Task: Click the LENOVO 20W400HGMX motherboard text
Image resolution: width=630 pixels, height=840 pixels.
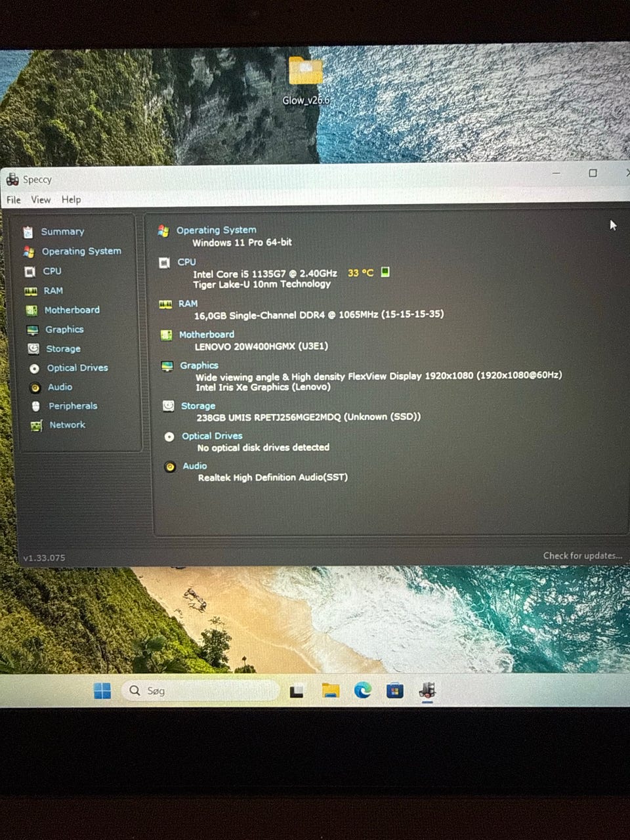Action: (261, 346)
